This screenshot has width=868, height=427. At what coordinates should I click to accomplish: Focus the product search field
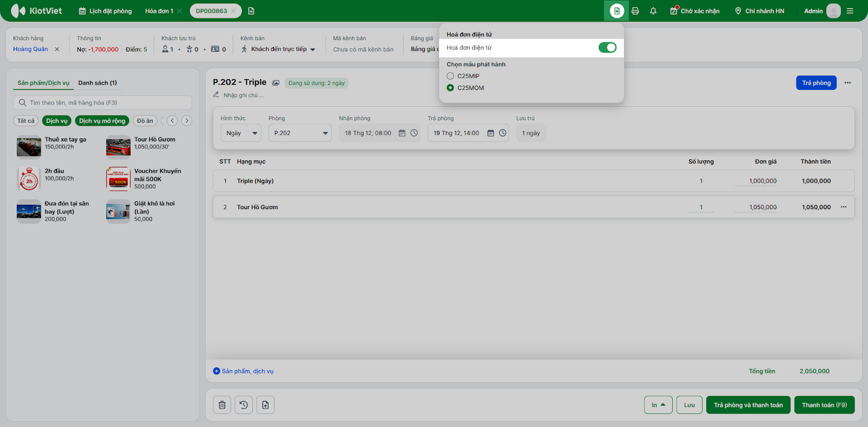103,102
